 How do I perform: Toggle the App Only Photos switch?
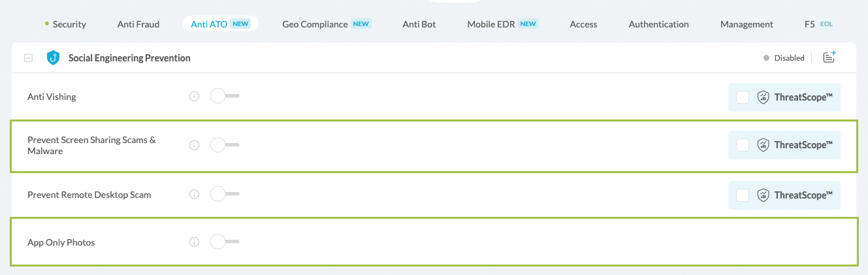[224, 242]
